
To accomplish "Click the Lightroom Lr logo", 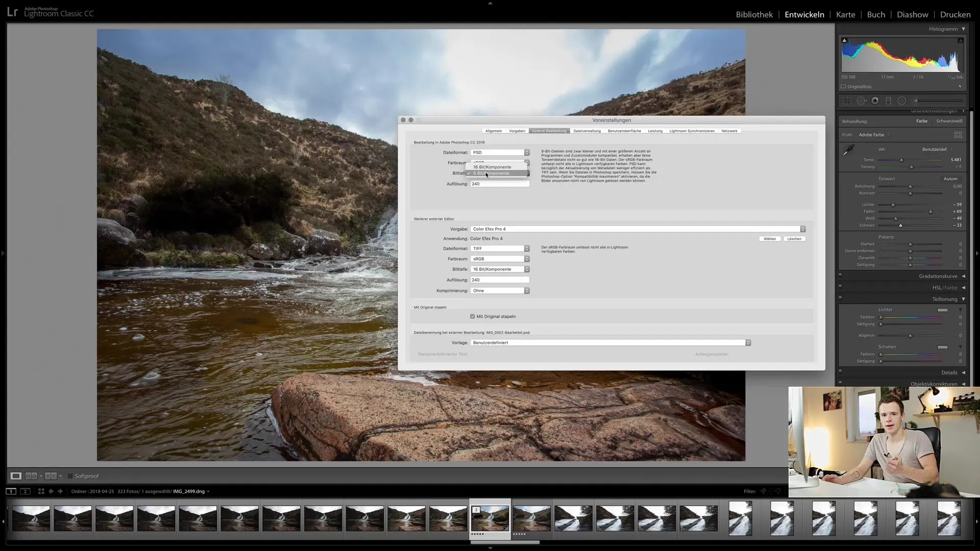I will (x=13, y=12).
